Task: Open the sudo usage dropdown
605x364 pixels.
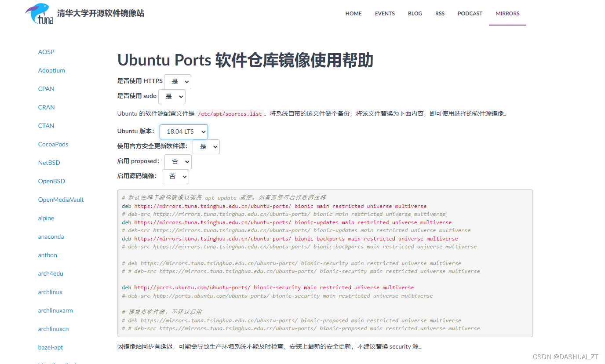Action: pyautogui.click(x=172, y=97)
